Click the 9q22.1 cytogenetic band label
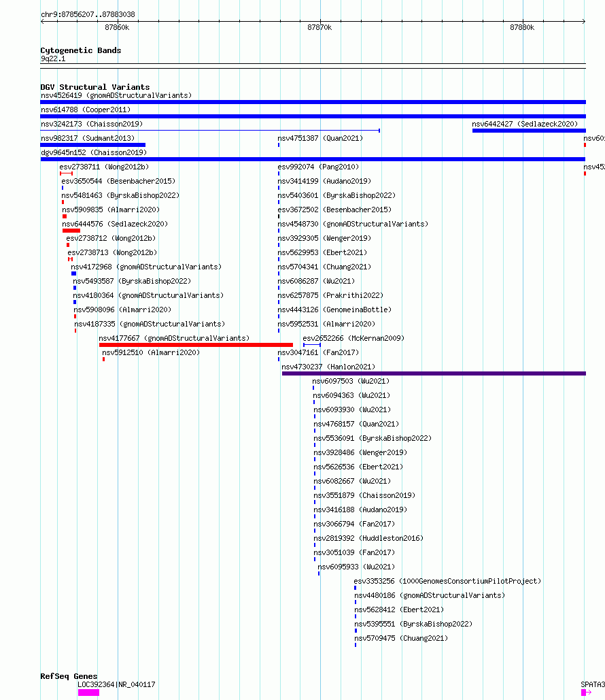This screenshot has height=700, width=605. coord(53,59)
